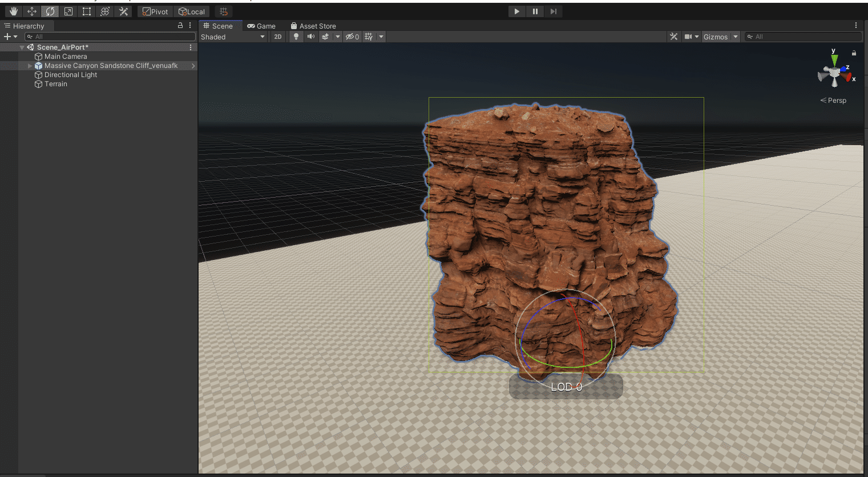Toggle scene audio speaker icon
Screen dimensions: 868x477
tap(311, 37)
